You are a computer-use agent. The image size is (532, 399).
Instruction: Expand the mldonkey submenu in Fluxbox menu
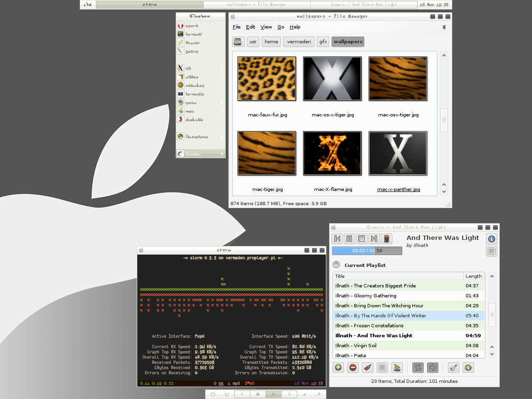tap(200, 85)
